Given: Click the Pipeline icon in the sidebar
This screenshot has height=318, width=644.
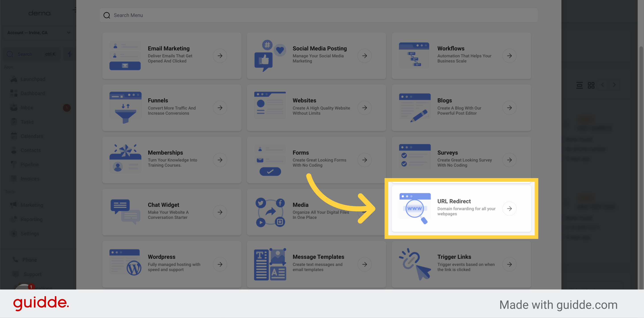Looking at the screenshot, I should 14,164.
